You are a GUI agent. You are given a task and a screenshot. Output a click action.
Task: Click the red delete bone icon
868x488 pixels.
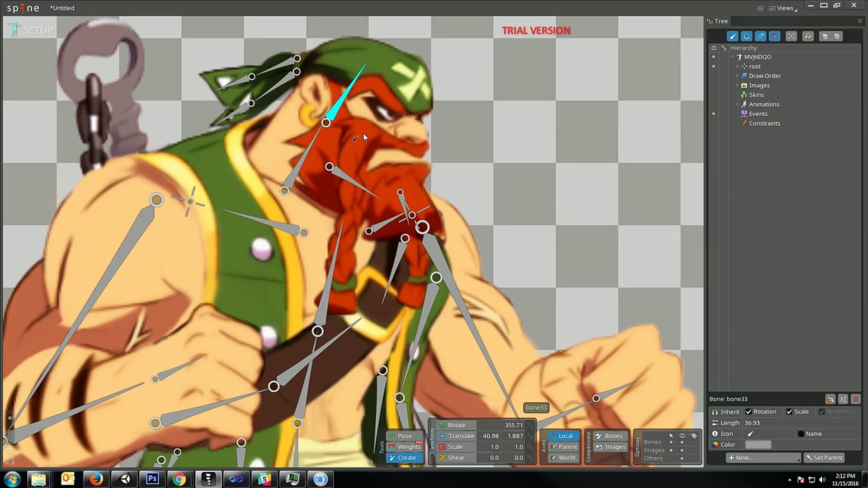[856, 399]
